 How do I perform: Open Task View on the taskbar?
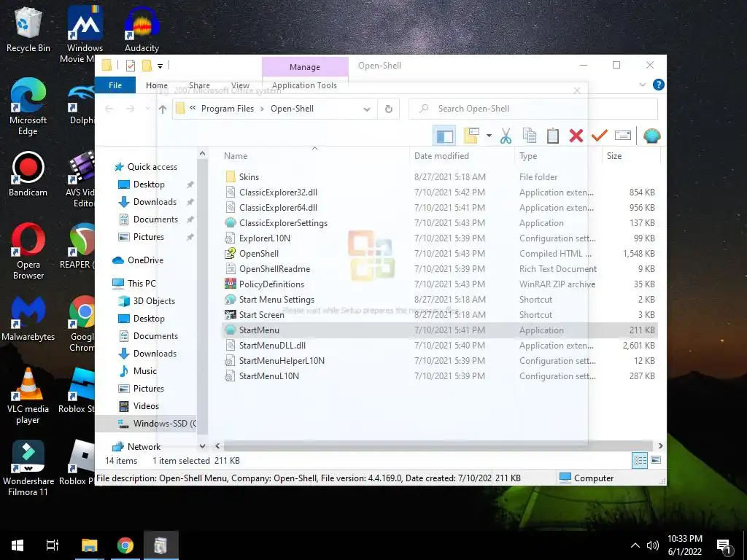[53, 545]
